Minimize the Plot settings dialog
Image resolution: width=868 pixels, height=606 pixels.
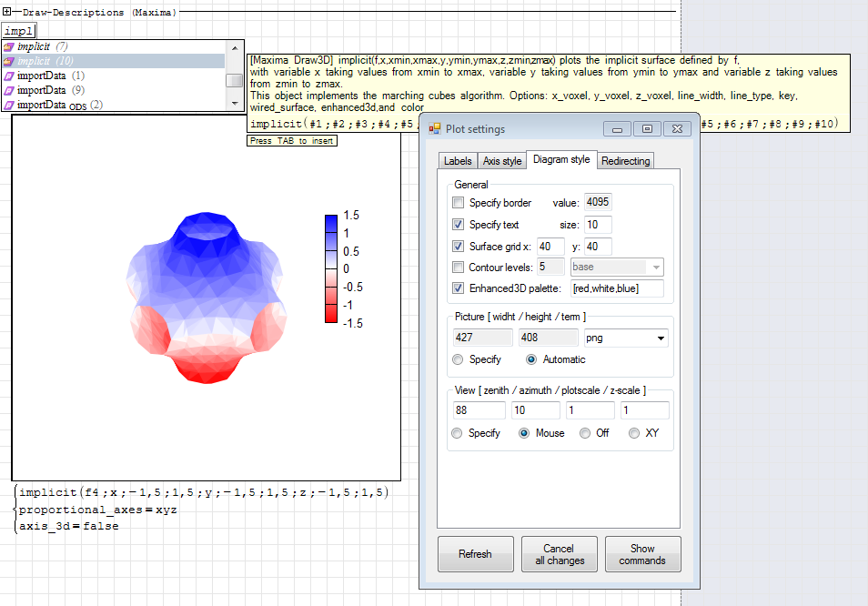tap(617, 129)
